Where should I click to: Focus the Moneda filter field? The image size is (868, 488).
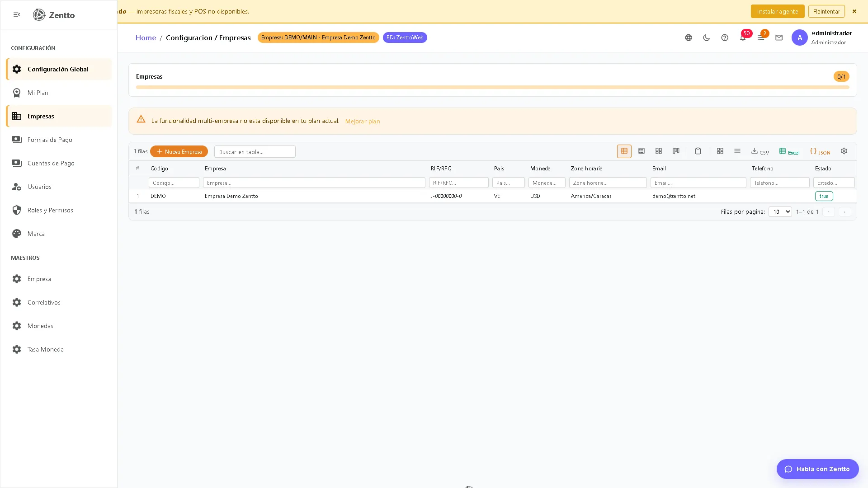click(547, 183)
